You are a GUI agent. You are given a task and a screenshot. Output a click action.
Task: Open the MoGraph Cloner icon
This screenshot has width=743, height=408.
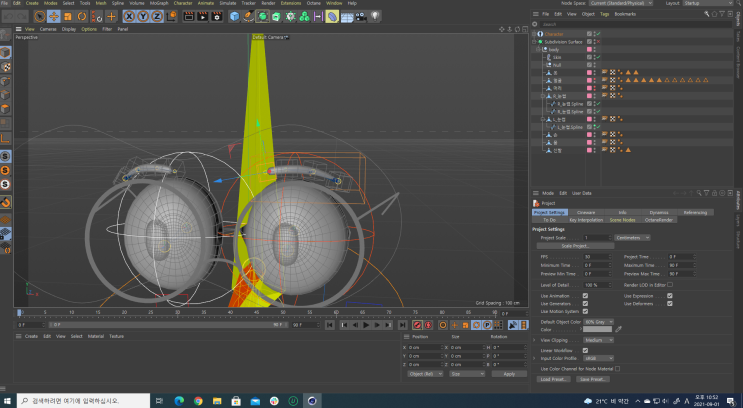pos(304,17)
